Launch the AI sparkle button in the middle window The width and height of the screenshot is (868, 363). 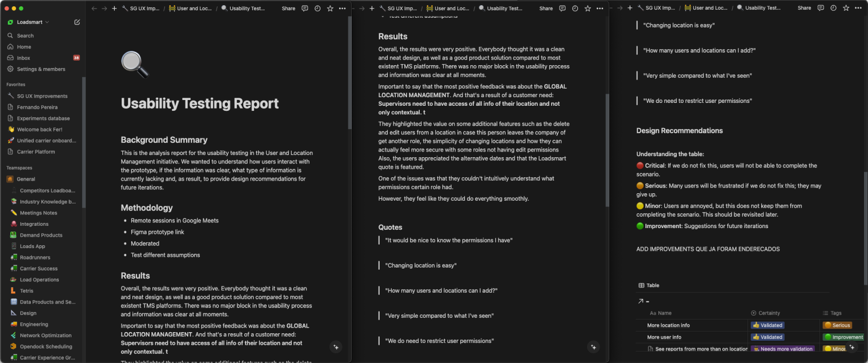point(593,346)
